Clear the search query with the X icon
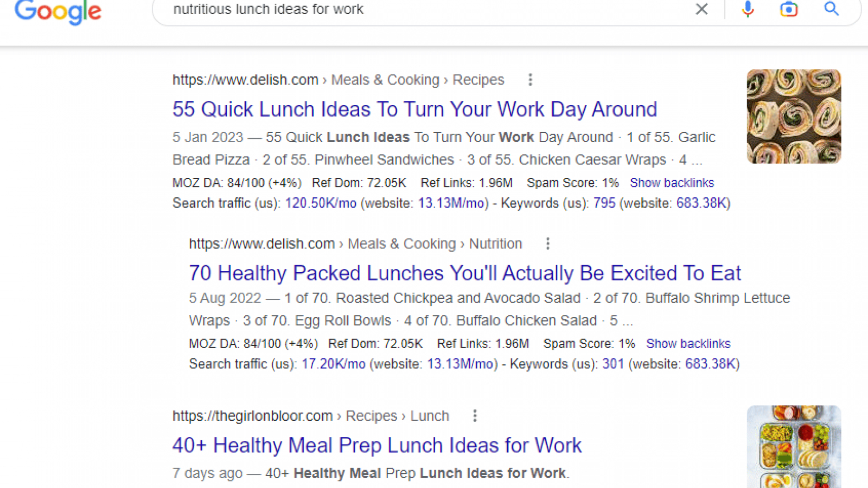868x488 pixels. click(x=701, y=9)
